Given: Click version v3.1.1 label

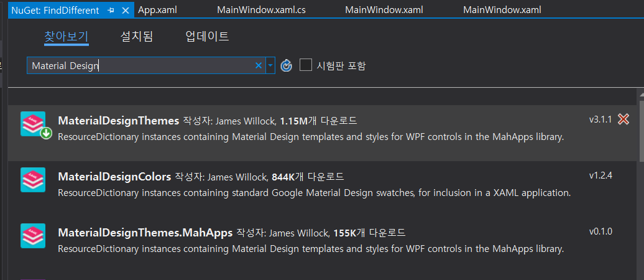Looking at the screenshot, I should pos(600,119).
